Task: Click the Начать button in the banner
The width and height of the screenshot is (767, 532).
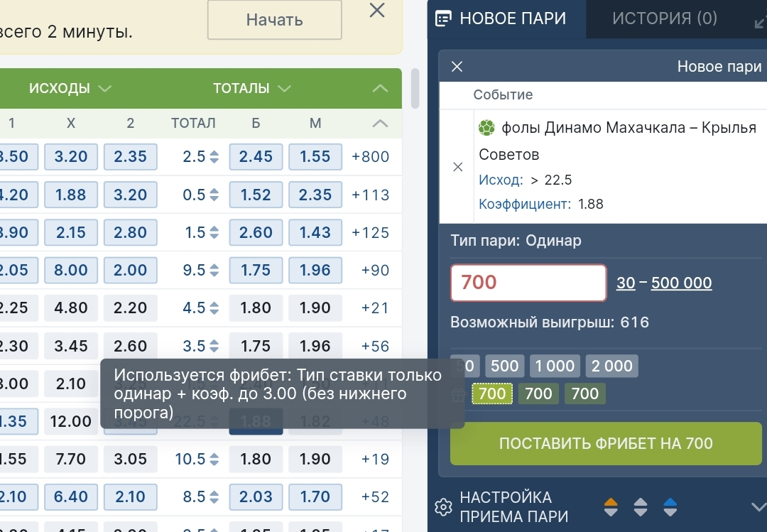Action: pos(274,20)
